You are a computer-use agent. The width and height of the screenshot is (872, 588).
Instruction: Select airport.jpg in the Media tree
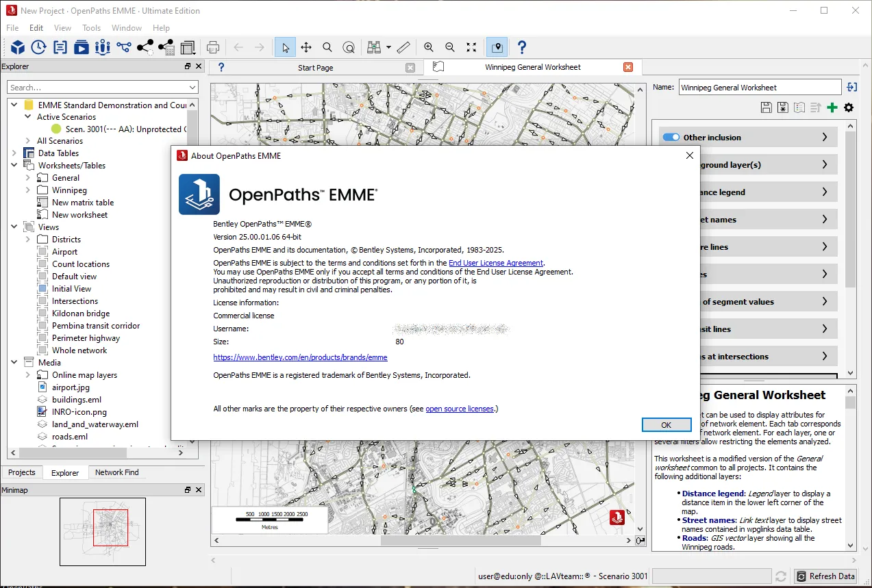[71, 387]
